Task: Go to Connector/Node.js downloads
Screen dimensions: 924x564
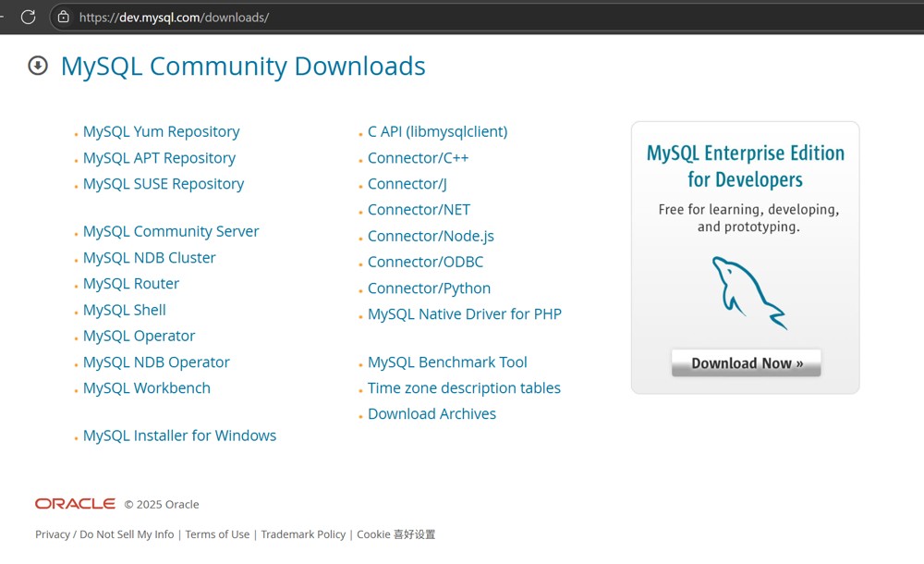Action: pos(431,236)
